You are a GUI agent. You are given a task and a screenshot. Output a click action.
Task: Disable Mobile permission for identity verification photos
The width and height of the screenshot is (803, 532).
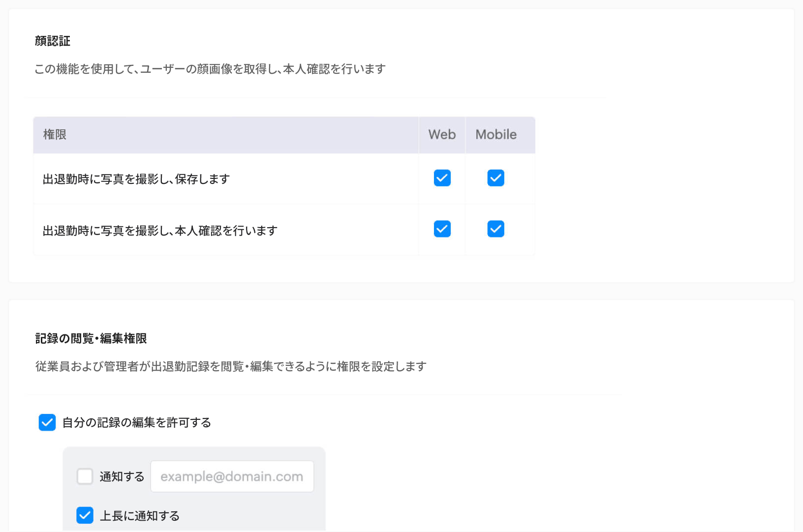[495, 229]
